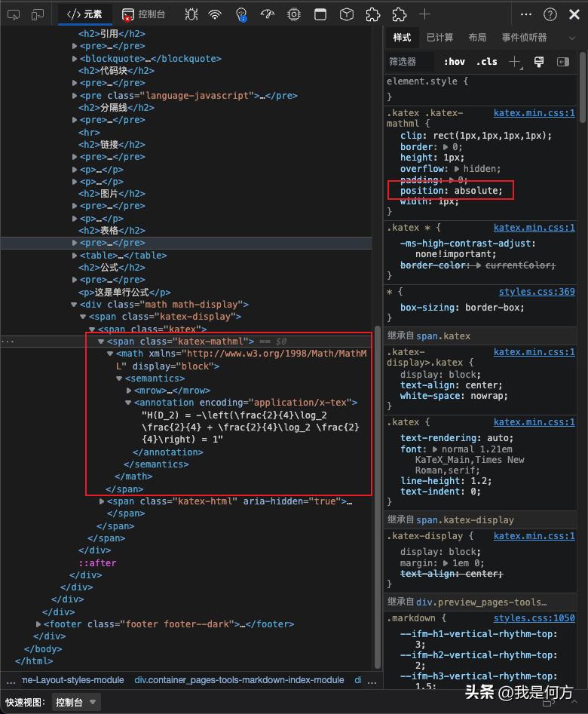The image size is (588, 714).
Task: Open the styles.css:1050 source link
Action: click(534, 618)
